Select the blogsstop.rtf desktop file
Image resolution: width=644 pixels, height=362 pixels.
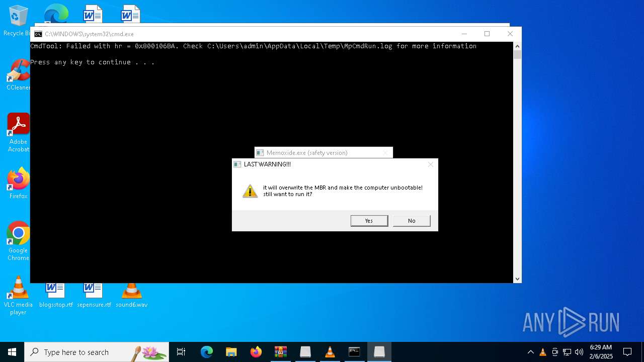tap(56, 295)
